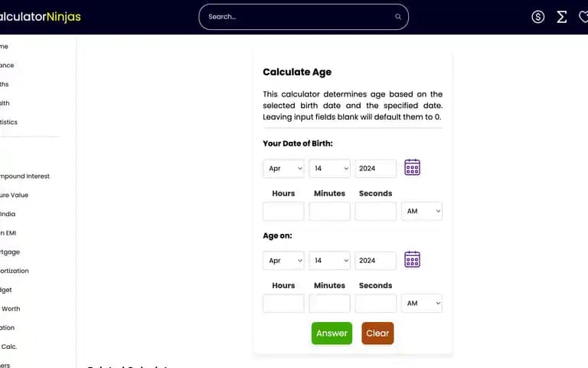Focus the birth year field showing 2024
Viewport: 588px width, 368px height.
pos(376,169)
